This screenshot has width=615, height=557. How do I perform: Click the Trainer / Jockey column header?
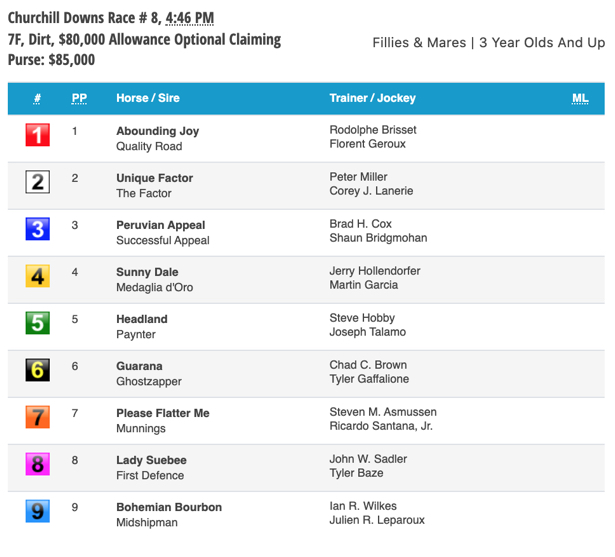pyautogui.click(x=373, y=98)
